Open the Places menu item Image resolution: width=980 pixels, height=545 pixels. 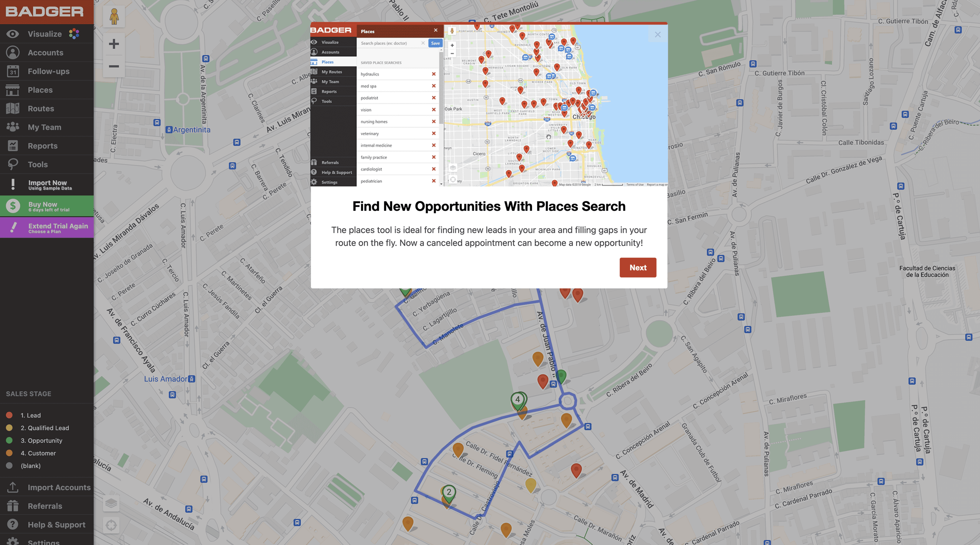tap(40, 90)
